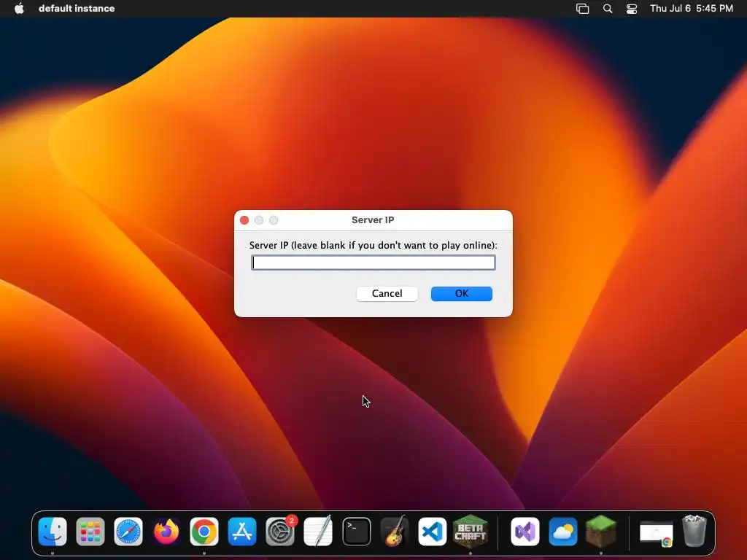Open the BetaCraft launcher from the Dock
The height and width of the screenshot is (560, 747).
click(471, 531)
